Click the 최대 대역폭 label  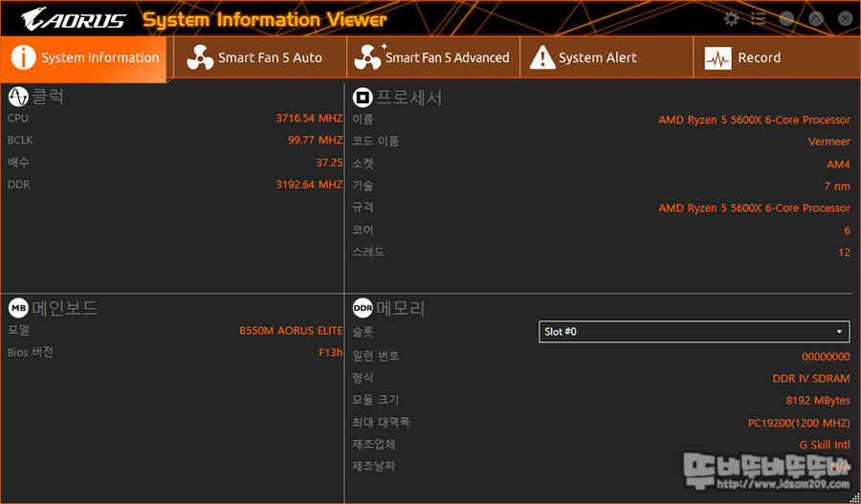(381, 422)
